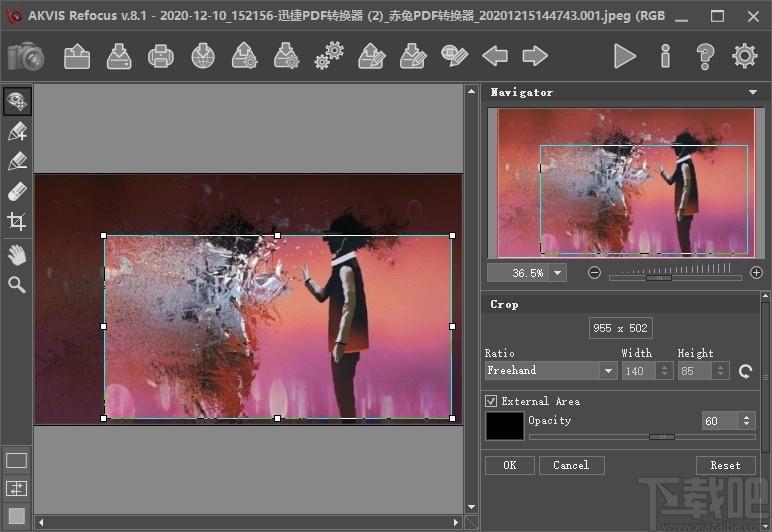Open an image file with the upload-box icon
Image resolution: width=772 pixels, height=532 pixels.
click(77, 56)
